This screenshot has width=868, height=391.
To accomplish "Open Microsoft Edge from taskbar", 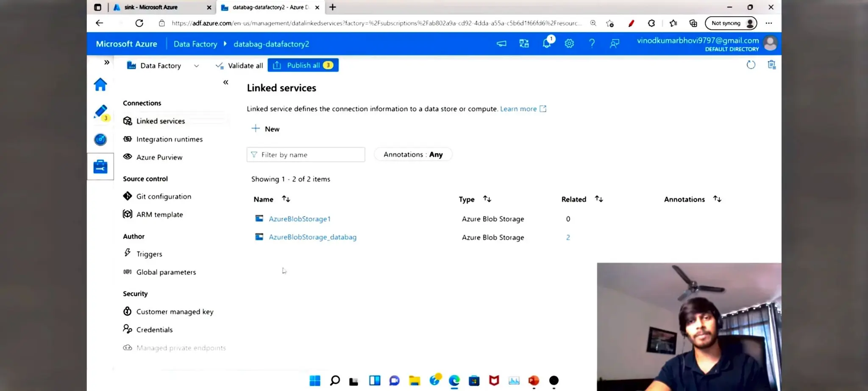I will coord(454,381).
